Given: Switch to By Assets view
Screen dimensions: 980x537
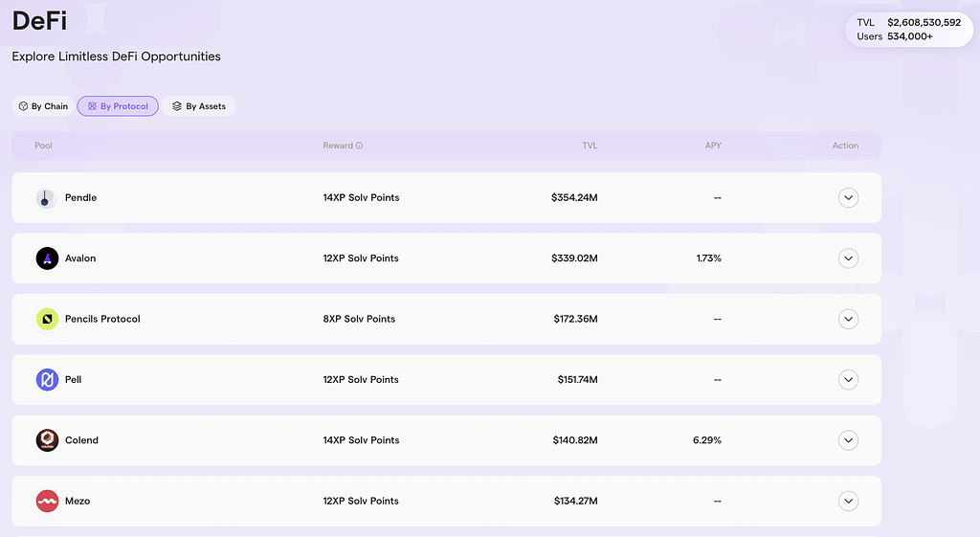Looking at the screenshot, I should 199,106.
